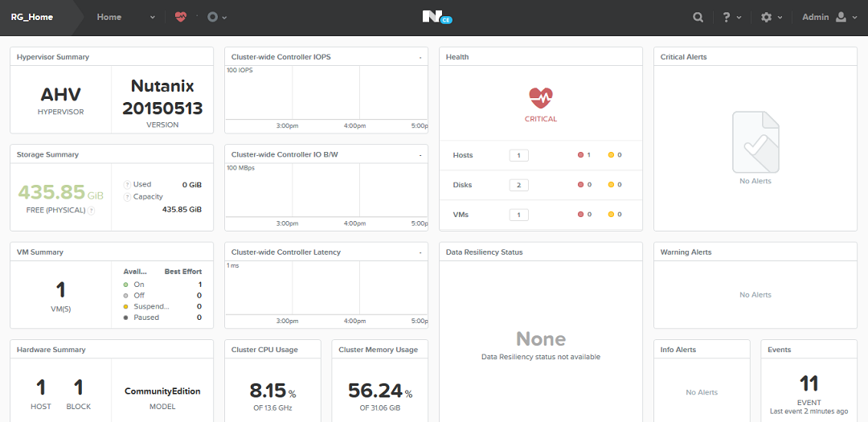Click the VMs count box showing 1

(518, 215)
